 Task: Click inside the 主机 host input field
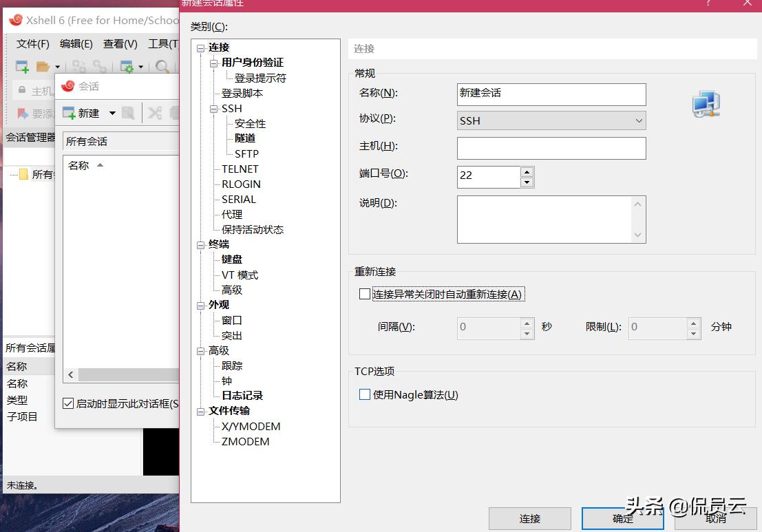[x=551, y=148]
